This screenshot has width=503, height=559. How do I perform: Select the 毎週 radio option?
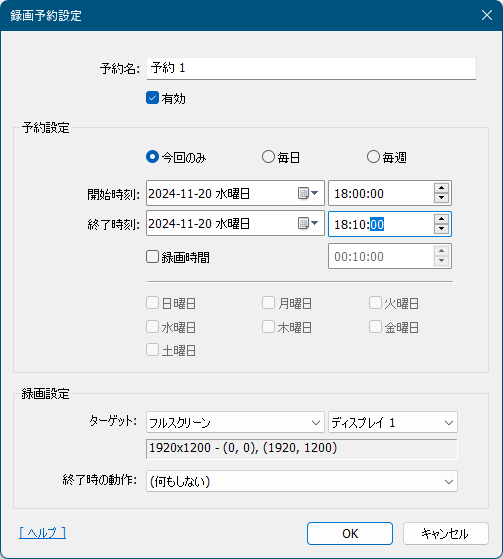pyautogui.click(x=373, y=157)
